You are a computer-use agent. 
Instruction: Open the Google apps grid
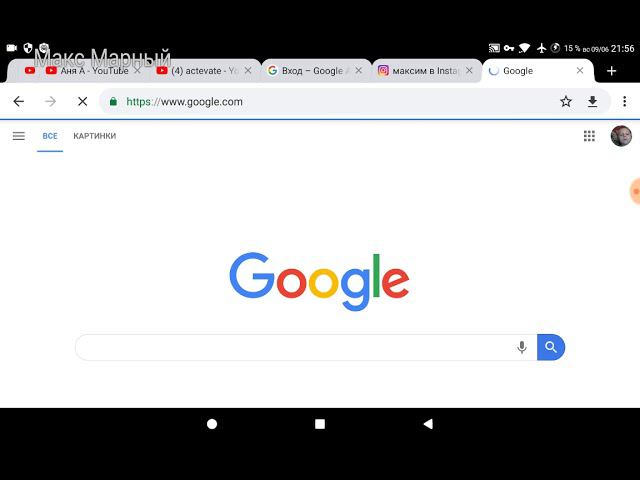tap(589, 136)
